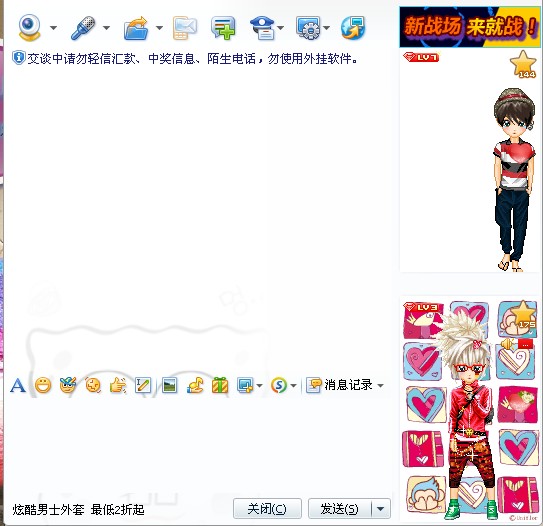Click the Sogou S search icon
Image resolution: width=543 pixels, height=526 pixels.
point(279,385)
